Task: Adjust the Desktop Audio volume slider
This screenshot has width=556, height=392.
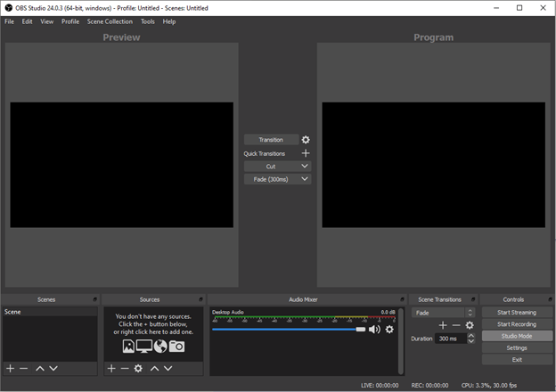Action: 289,330
